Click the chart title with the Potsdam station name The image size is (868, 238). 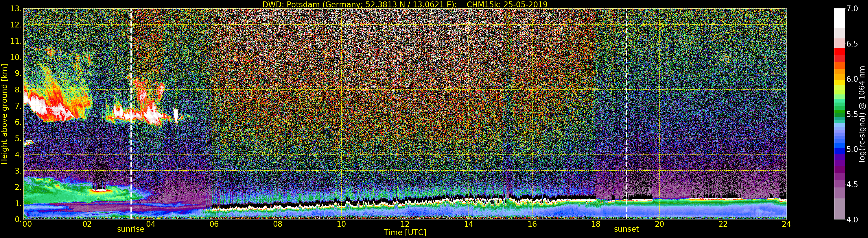[x=405, y=4]
